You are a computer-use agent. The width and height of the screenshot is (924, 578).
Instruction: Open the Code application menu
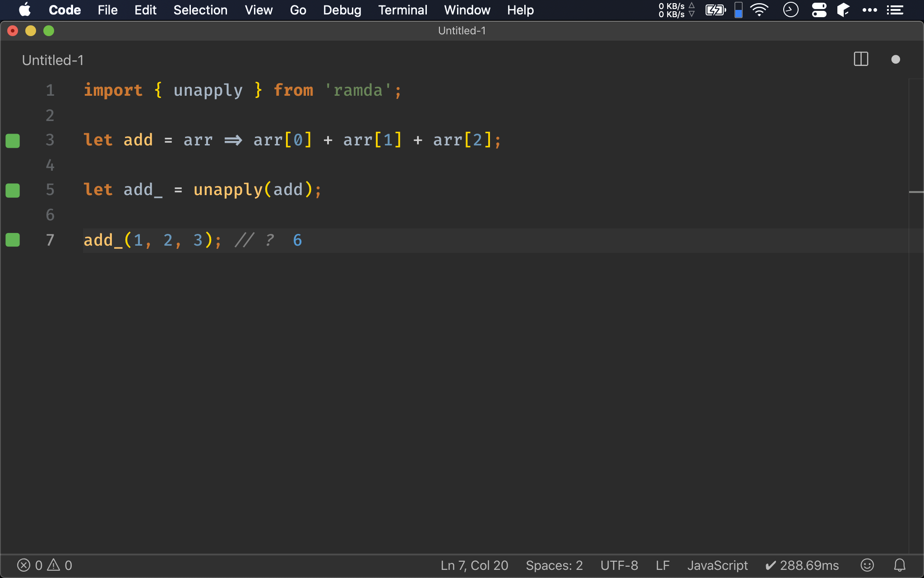65,10
